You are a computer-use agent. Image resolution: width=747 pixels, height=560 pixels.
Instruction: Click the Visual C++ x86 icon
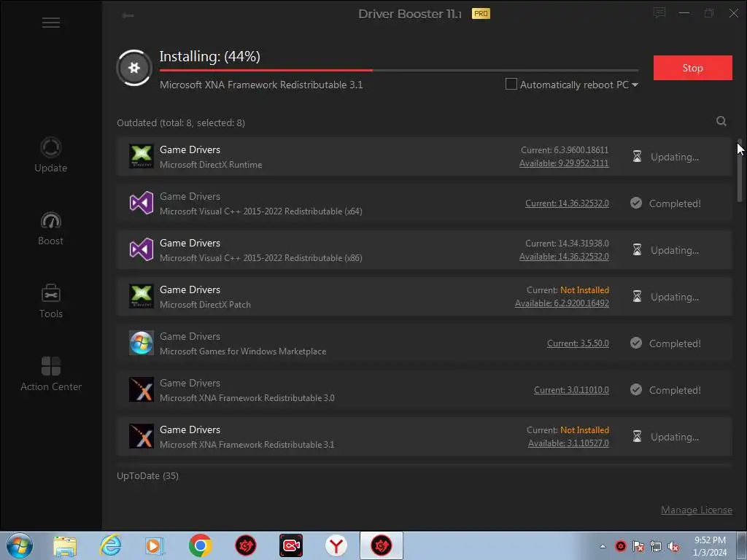click(x=142, y=249)
